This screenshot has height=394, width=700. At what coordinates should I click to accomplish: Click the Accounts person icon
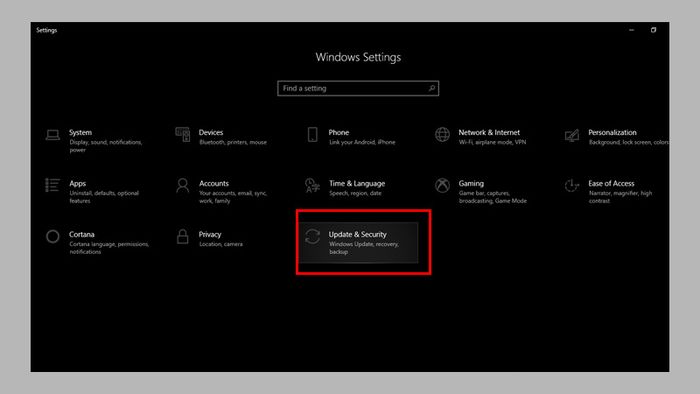[183, 185]
